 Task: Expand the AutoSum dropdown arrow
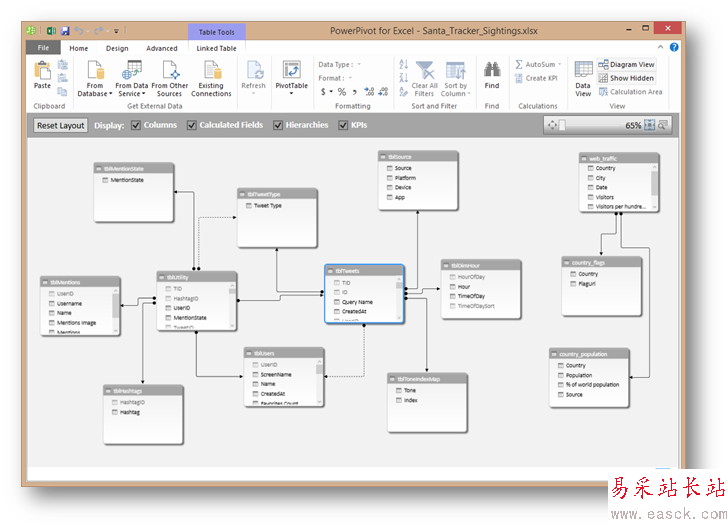(559, 64)
